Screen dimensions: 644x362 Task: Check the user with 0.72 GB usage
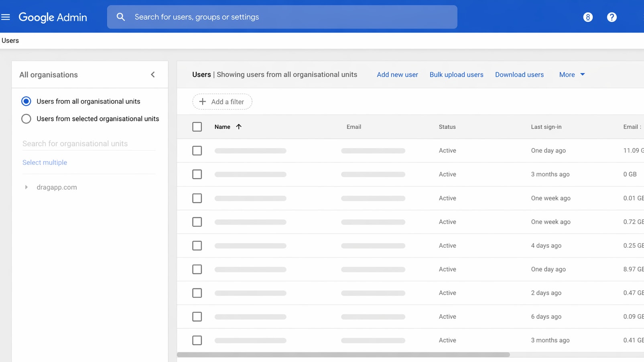(197, 222)
